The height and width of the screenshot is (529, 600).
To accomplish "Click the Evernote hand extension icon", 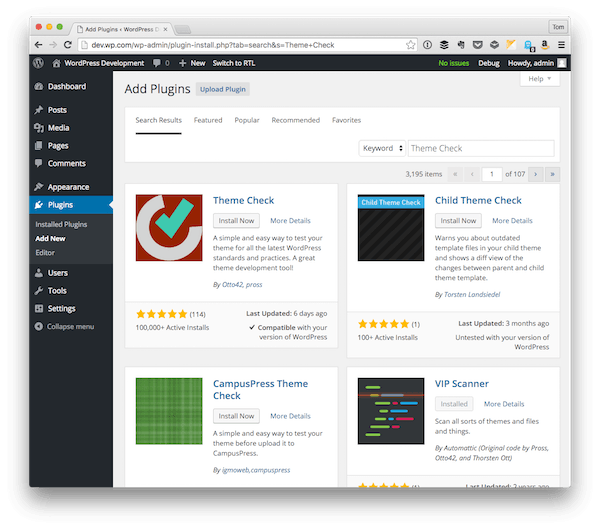I will point(461,45).
